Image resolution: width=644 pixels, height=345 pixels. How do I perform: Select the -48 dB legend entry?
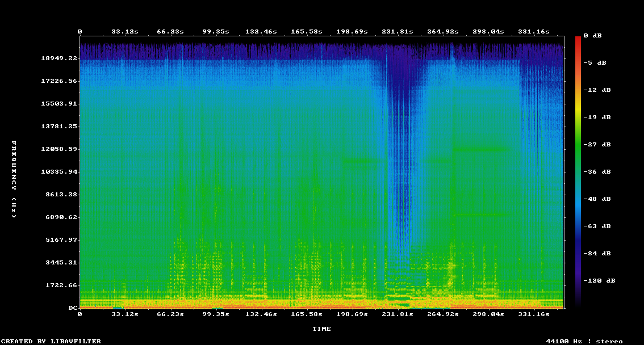[599, 199]
